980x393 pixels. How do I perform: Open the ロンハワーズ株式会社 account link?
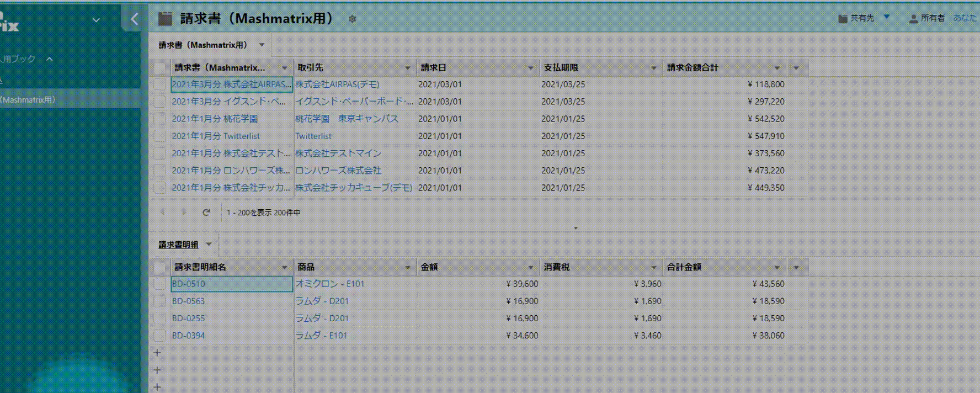coord(338,171)
